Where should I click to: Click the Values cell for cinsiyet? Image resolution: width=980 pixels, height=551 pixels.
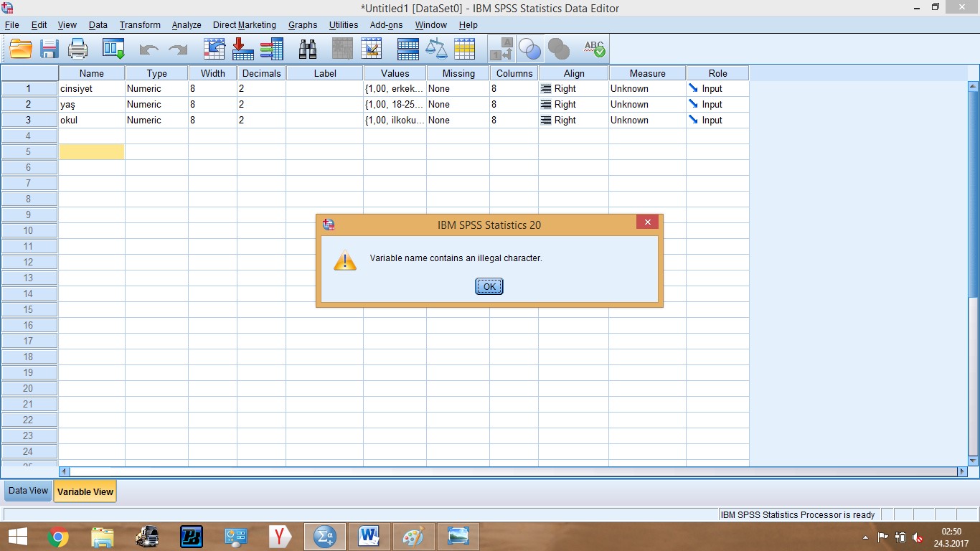(395, 89)
